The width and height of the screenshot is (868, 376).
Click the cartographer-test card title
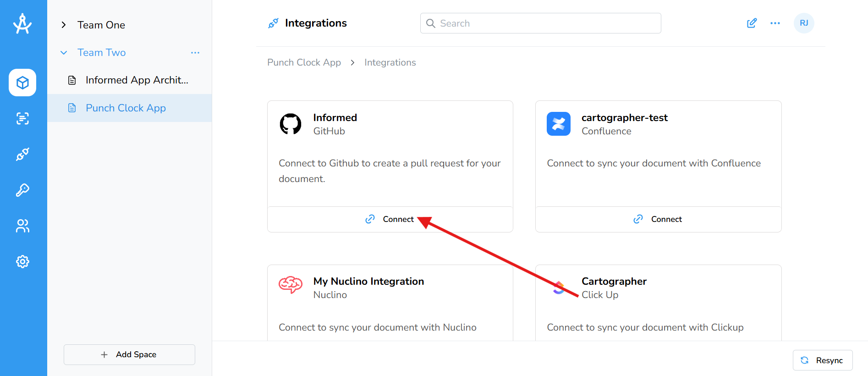(625, 117)
